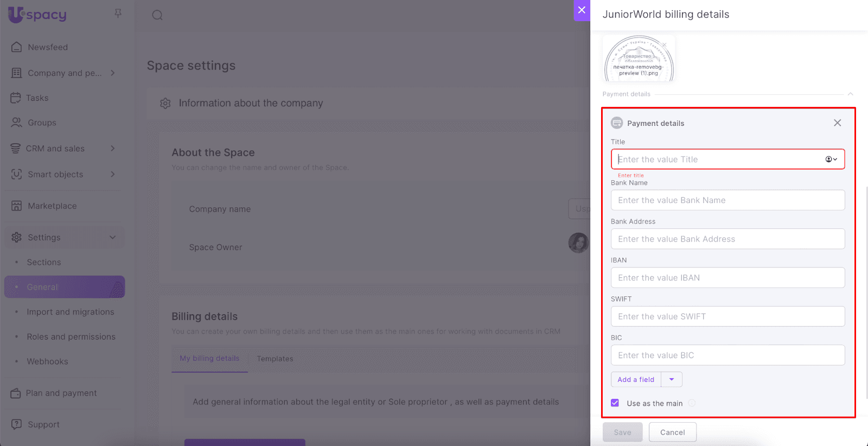Click the Cancel button
Viewport: 868px width, 446px height.
click(672, 432)
